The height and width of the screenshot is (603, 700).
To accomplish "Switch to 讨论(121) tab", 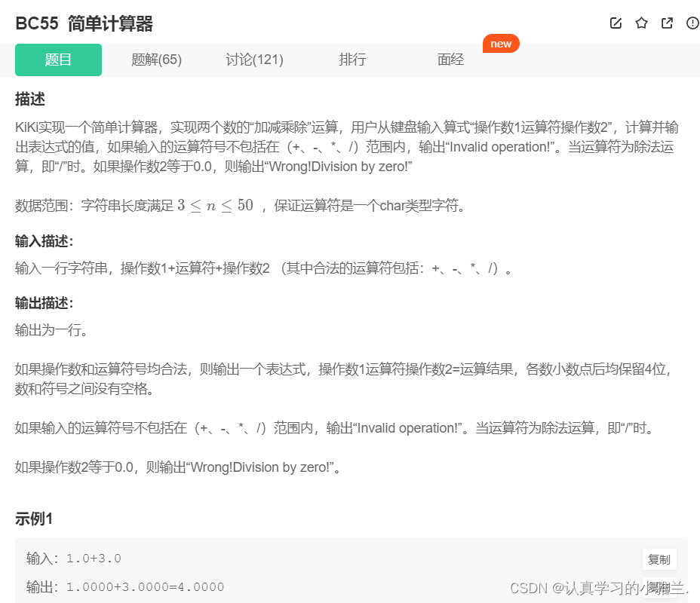I will [x=254, y=60].
